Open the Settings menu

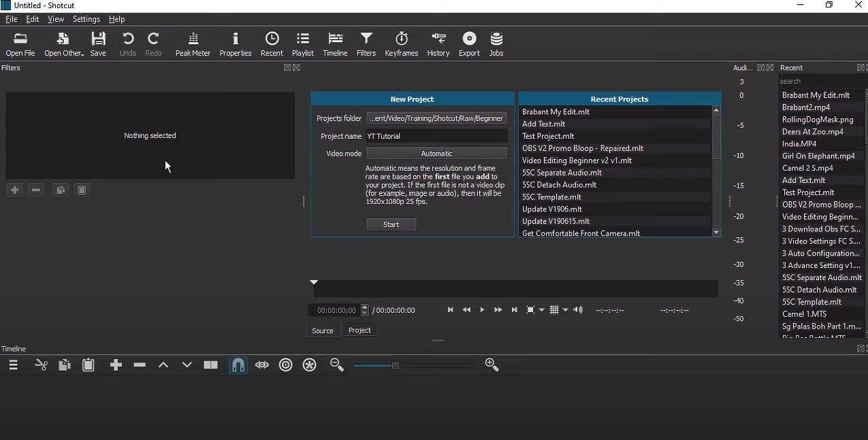86,19
